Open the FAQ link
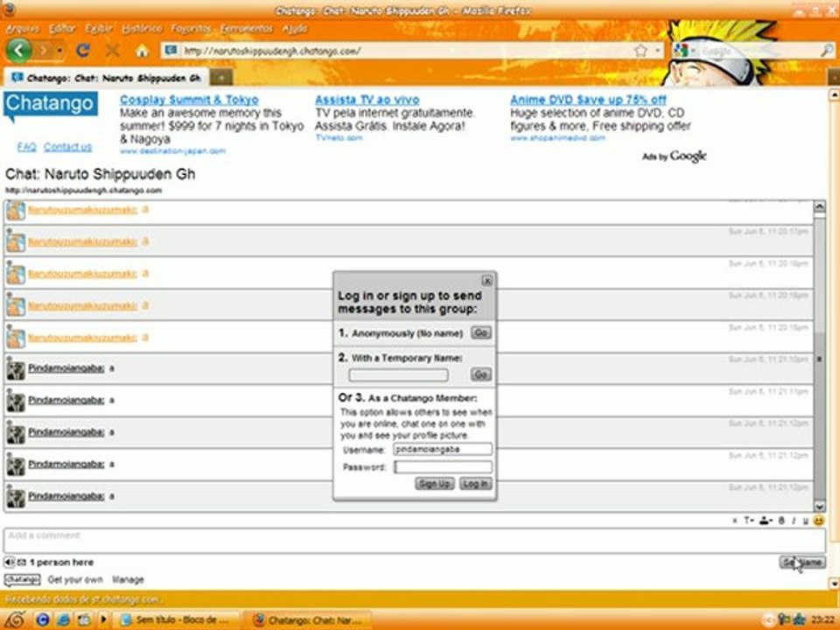Screen dimensions: 840x630 [26, 147]
